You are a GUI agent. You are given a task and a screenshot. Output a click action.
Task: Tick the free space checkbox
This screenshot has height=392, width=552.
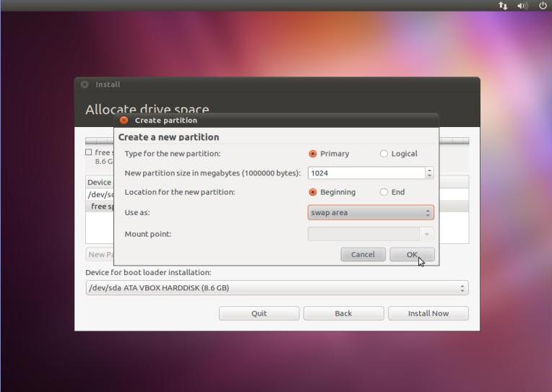[89, 152]
